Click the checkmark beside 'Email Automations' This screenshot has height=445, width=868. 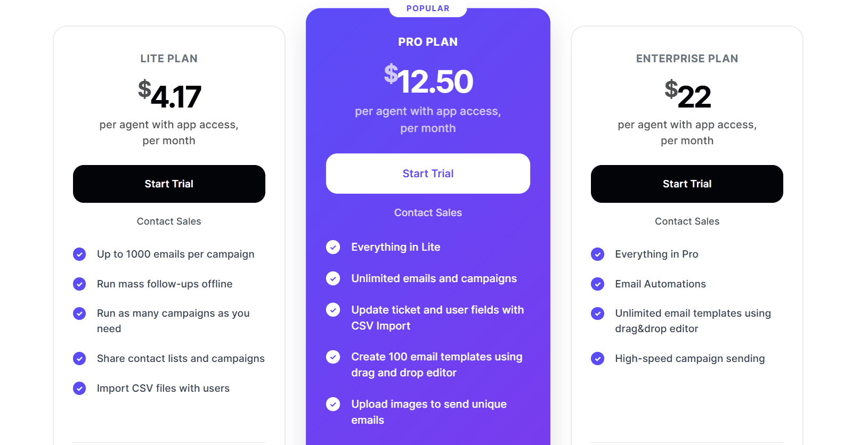point(597,284)
